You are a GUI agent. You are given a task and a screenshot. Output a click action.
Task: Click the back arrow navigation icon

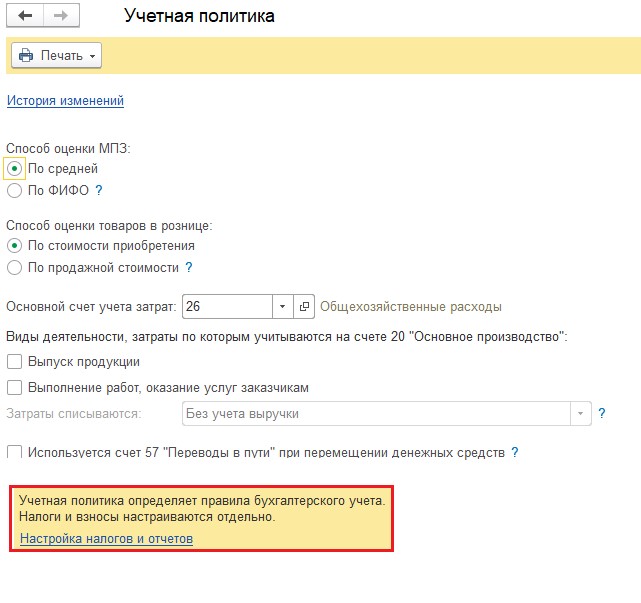click(x=25, y=17)
